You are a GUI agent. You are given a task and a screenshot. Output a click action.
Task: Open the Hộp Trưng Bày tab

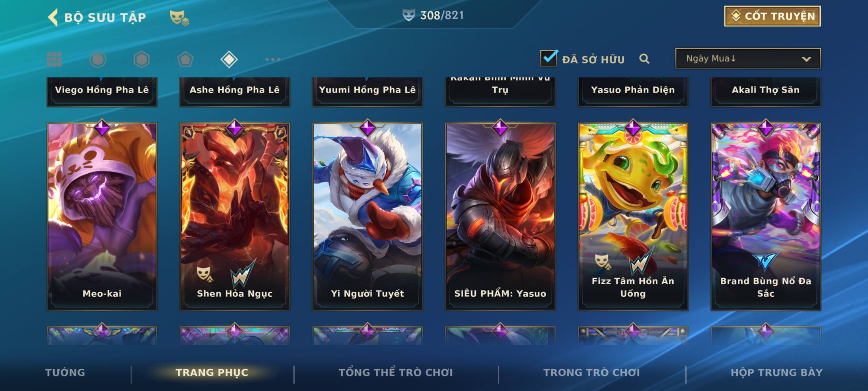[x=776, y=373]
